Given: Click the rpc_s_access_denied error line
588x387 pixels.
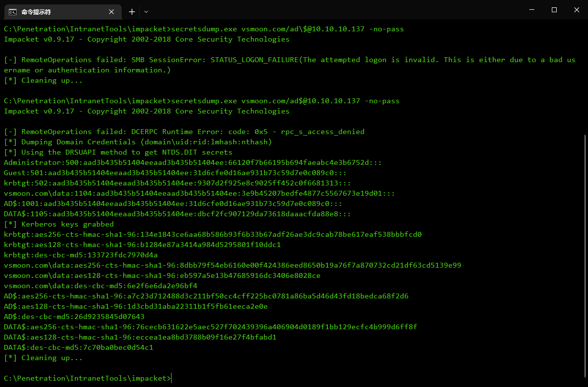Looking at the screenshot, I should [184, 132].
